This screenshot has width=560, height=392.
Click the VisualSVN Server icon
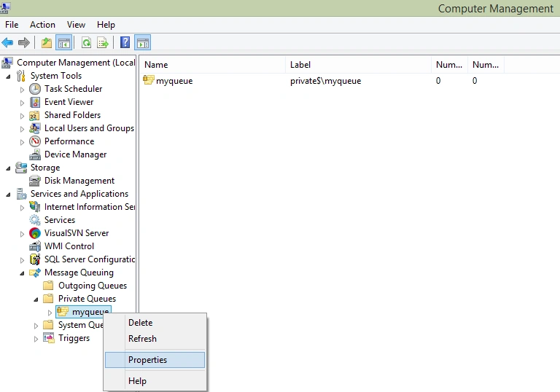pos(35,233)
